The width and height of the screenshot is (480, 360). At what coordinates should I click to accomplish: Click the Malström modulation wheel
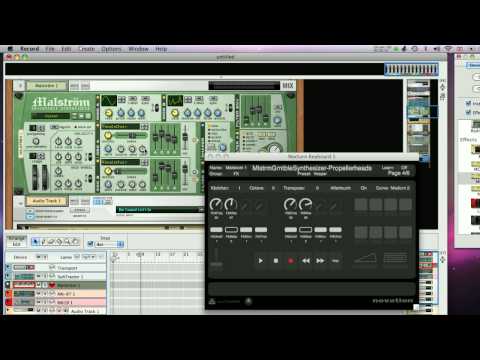[45, 177]
